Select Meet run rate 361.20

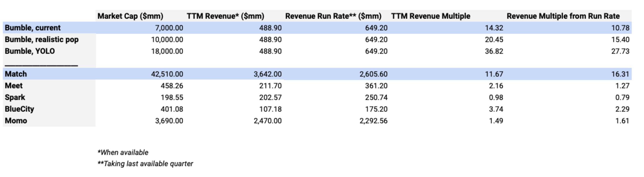(376, 86)
